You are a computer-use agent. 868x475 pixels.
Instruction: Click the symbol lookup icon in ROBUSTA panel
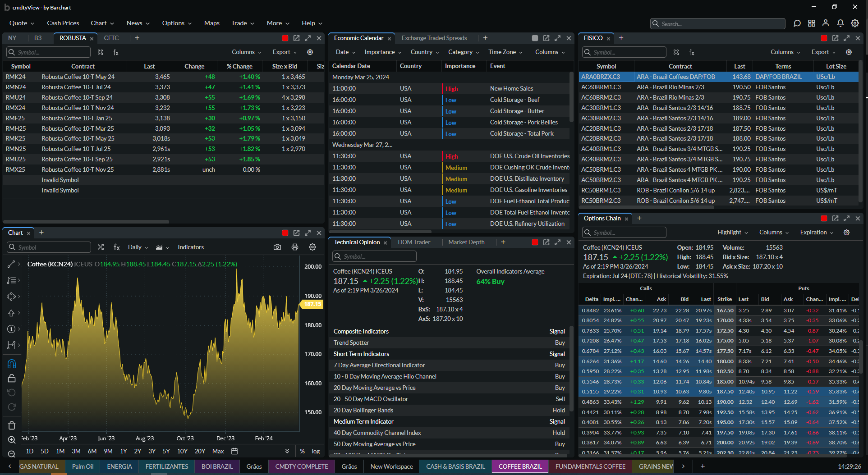tap(101, 52)
